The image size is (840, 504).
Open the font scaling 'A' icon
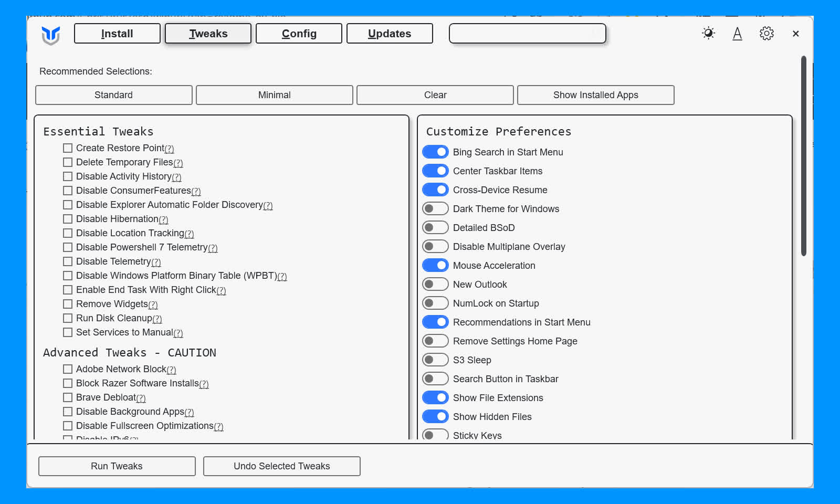pos(737,34)
